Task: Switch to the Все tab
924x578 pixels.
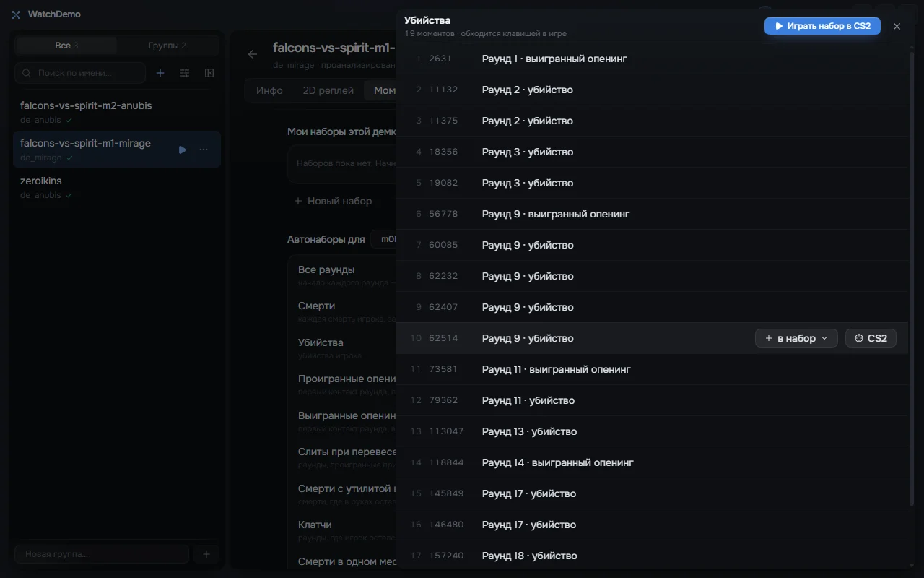Action: tap(66, 46)
